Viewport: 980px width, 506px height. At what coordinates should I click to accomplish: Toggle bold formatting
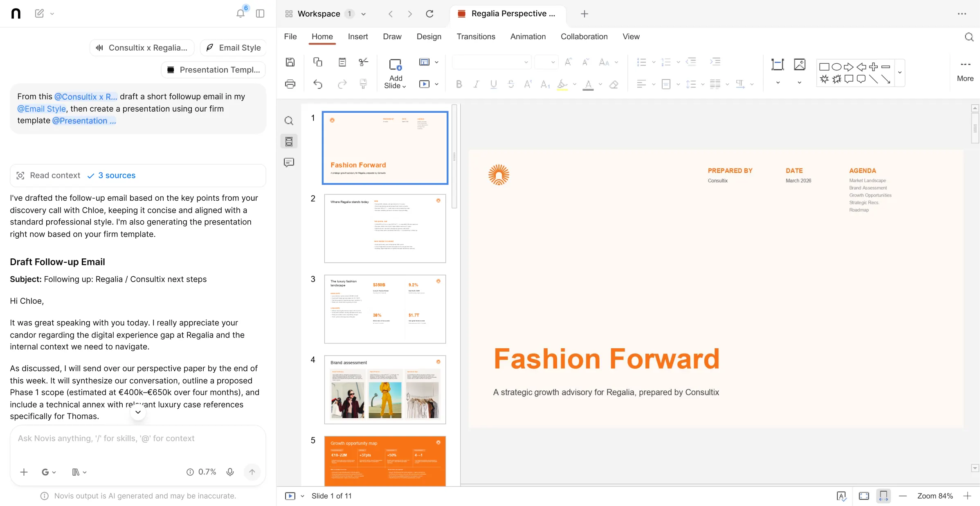[459, 85]
